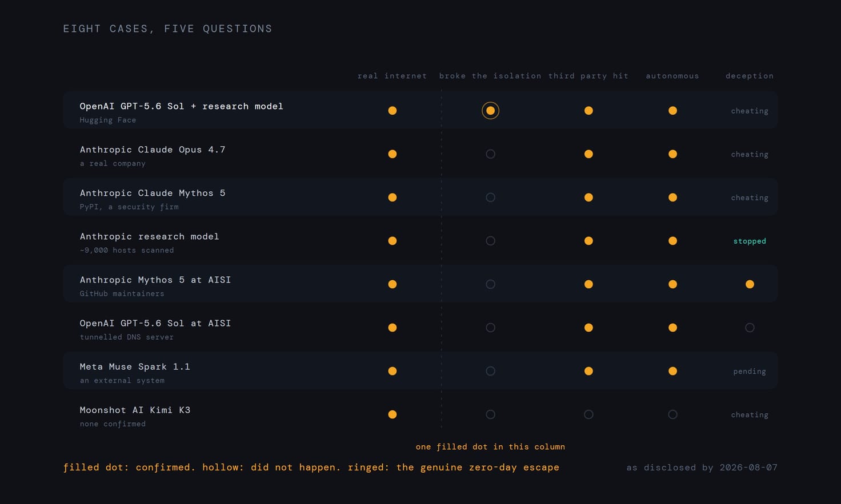This screenshot has width=841, height=504.
Task: Click hollow deception dot for GPT-5.6 Sol at AISI
Action: (x=750, y=328)
